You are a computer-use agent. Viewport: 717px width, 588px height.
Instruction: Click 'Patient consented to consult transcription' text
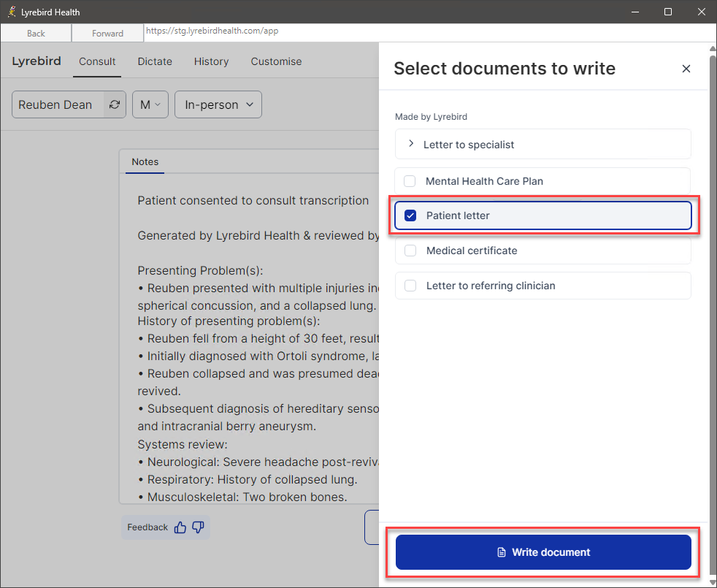pos(253,200)
